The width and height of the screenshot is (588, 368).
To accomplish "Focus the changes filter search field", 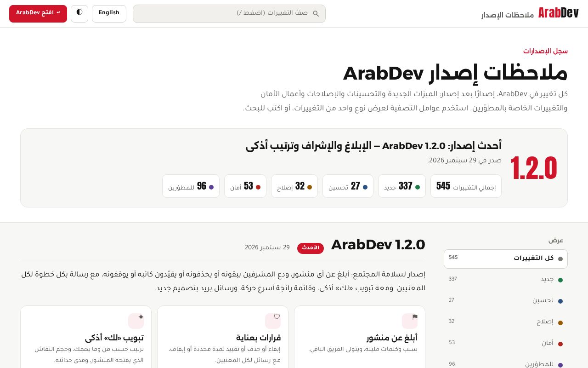I will (229, 14).
